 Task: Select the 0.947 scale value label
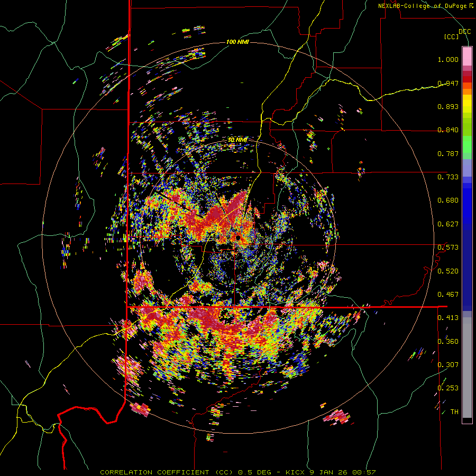448,83
